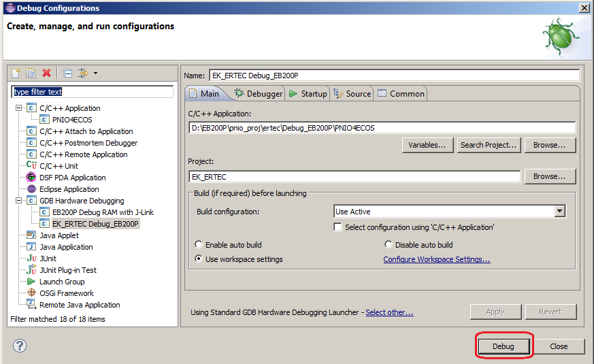594x364 pixels.
Task: Click the Duplicate launch configuration icon
Action: coord(31,73)
